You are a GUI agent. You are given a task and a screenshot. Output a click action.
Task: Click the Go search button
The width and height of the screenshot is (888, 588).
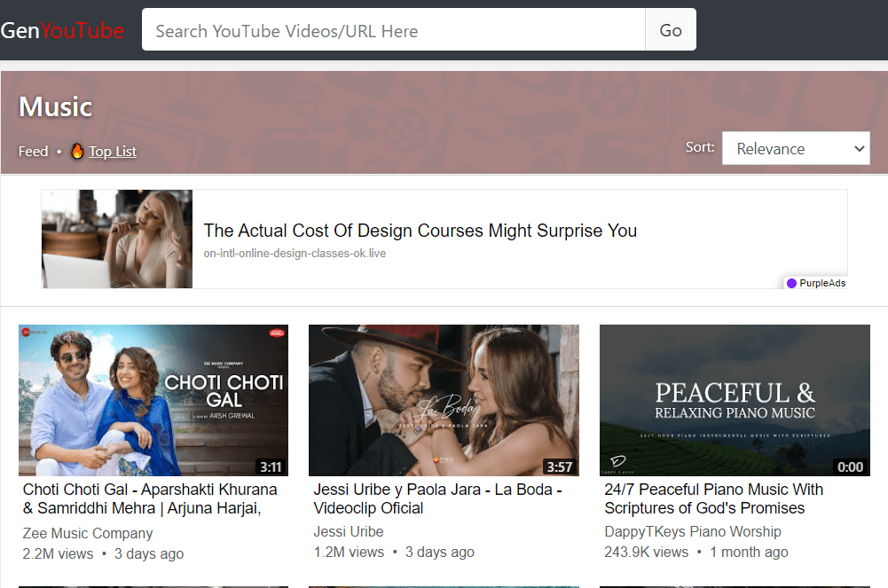(x=671, y=29)
